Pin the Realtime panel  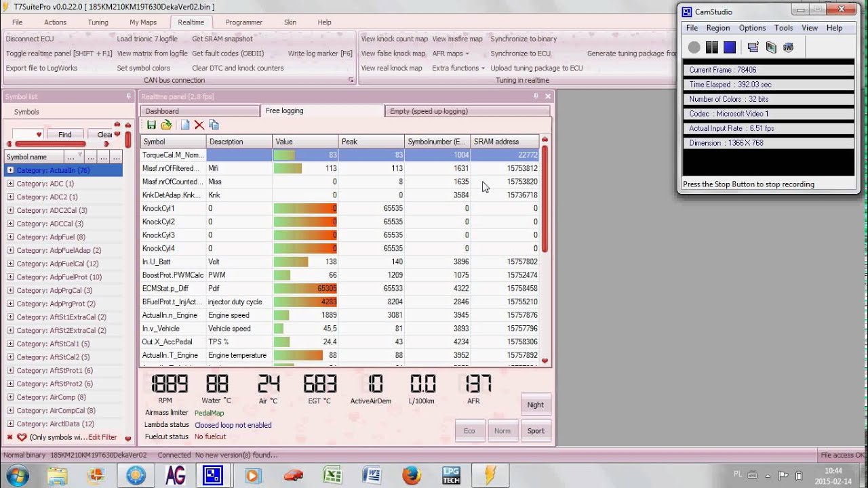(x=536, y=97)
